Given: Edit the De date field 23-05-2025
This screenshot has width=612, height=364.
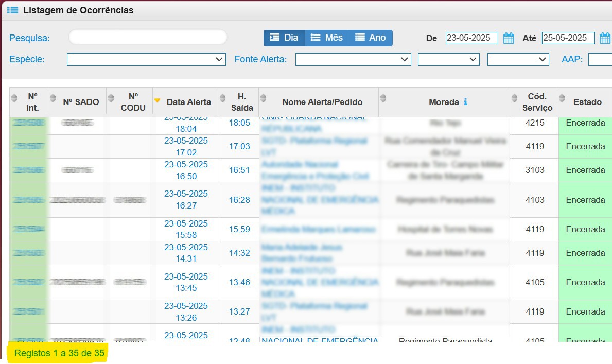Looking at the screenshot, I should [471, 38].
